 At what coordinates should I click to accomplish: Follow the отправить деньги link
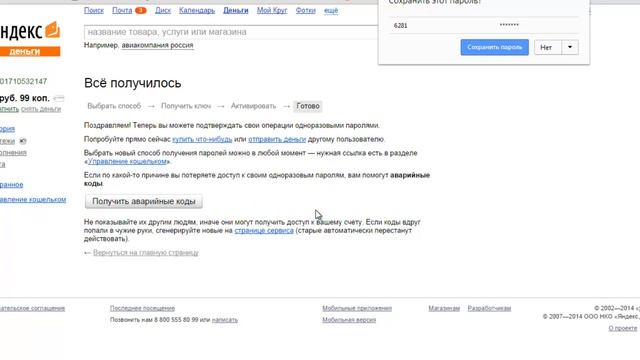click(277, 139)
